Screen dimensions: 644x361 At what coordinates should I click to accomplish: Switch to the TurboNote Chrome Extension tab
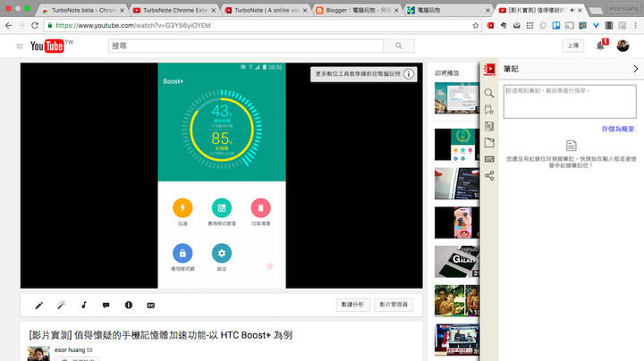coord(174,10)
